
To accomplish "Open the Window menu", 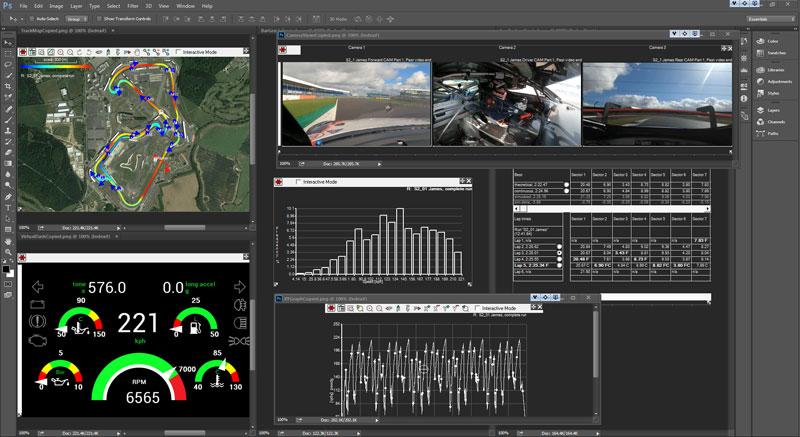I will pos(185,6).
